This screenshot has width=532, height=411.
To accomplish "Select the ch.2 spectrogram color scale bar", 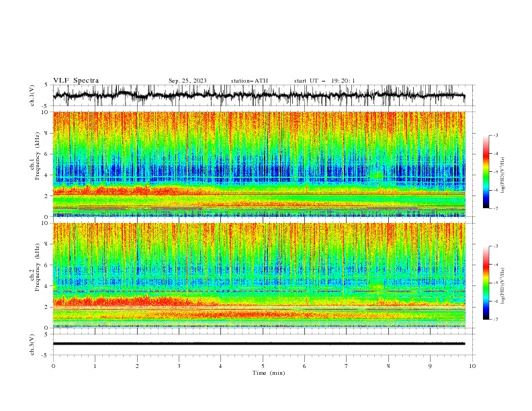I will pyautogui.click(x=486, y=283).
